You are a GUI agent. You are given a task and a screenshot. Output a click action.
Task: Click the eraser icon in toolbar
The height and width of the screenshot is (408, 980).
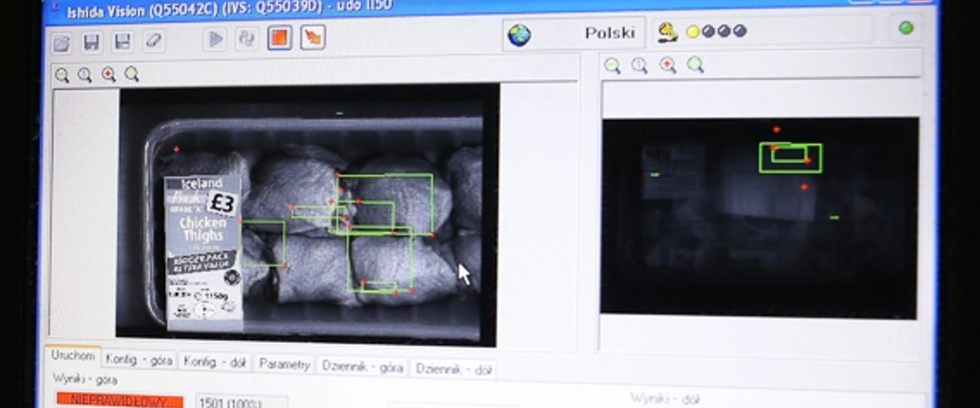(153, 41)
